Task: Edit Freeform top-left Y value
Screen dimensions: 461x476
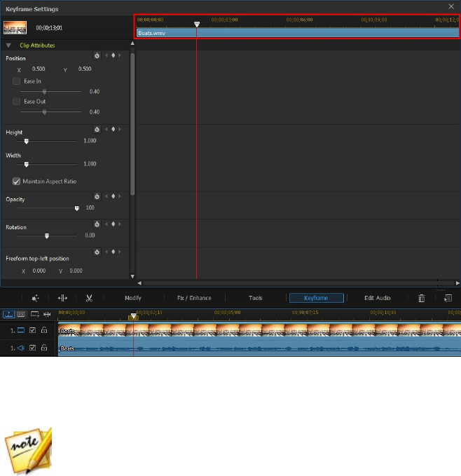Action: tap(76, 271)
